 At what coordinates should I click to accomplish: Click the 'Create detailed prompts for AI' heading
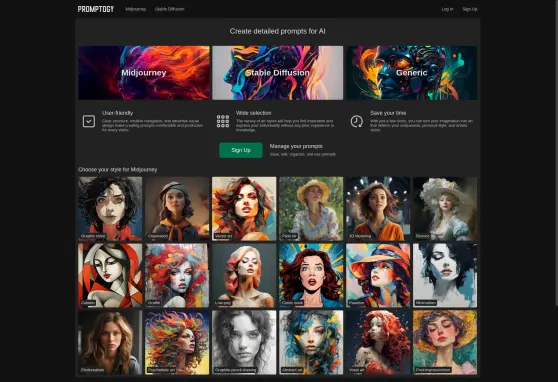tap(278, 31)
